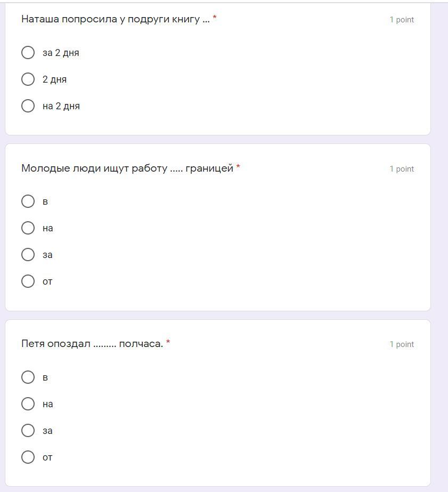Select 'в' for the 'границей' question
The image size is (448, 492).
point(28,201)
